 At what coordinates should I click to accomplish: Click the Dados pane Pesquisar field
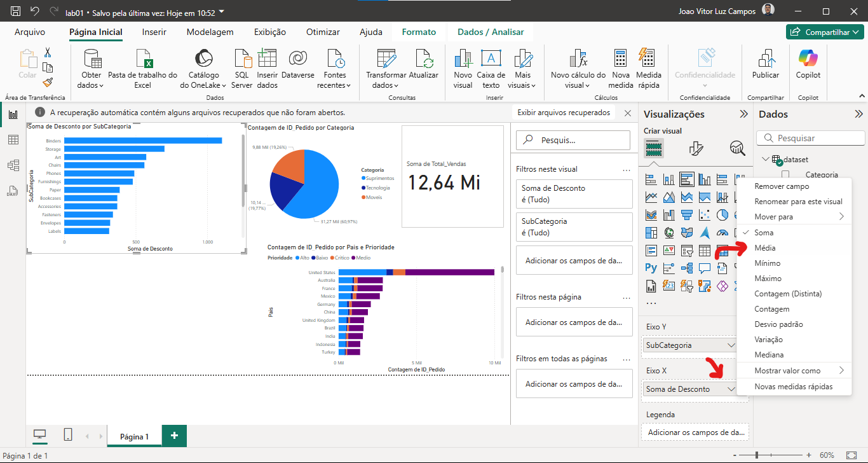811,138
